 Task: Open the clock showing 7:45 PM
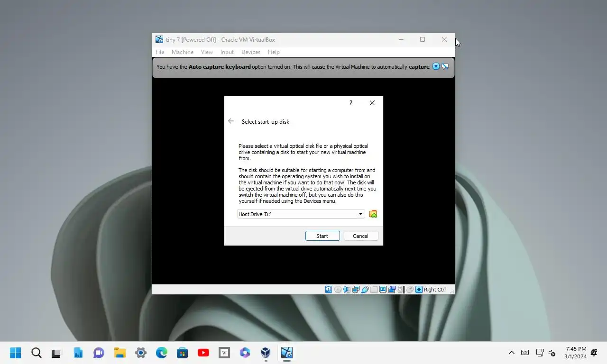tap(576, 353)
